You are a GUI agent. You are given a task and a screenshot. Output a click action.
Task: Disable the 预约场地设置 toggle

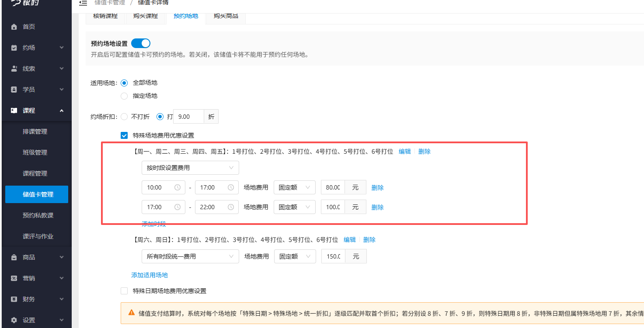(140, 44)
